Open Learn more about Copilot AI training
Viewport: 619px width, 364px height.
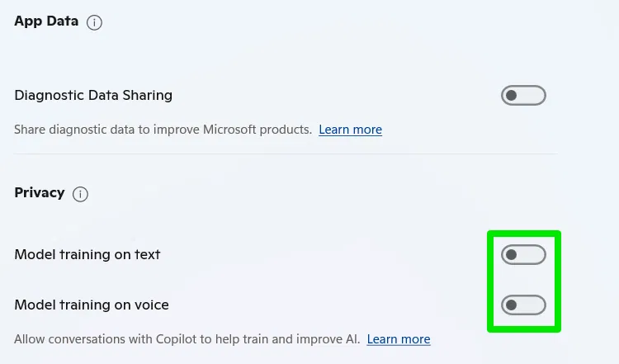399,339
